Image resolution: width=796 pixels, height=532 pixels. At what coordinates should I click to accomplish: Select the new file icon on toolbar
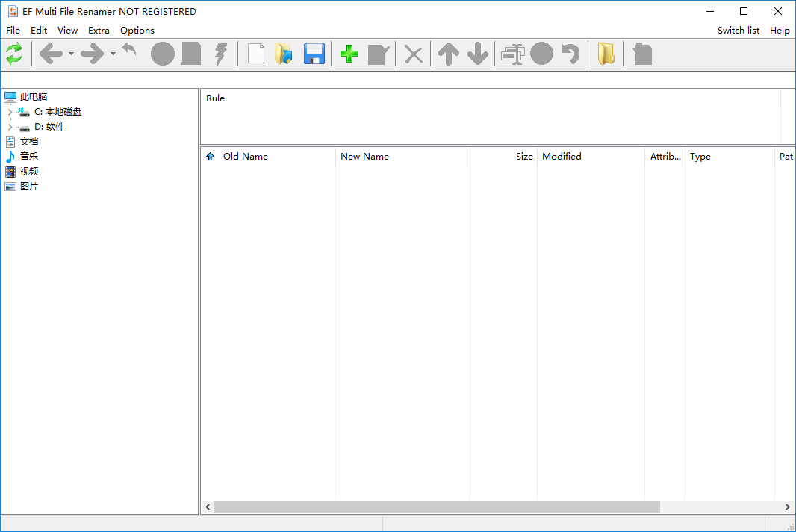(255, 53)
